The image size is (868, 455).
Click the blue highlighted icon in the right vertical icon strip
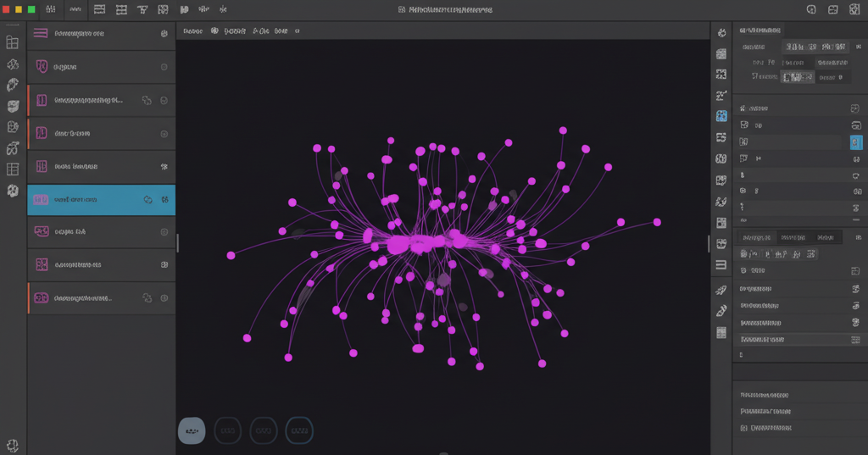click(721, 116)
